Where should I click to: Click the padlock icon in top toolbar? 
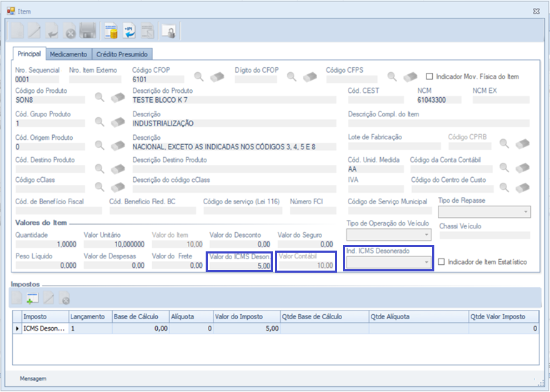click(x=169, y=31)
